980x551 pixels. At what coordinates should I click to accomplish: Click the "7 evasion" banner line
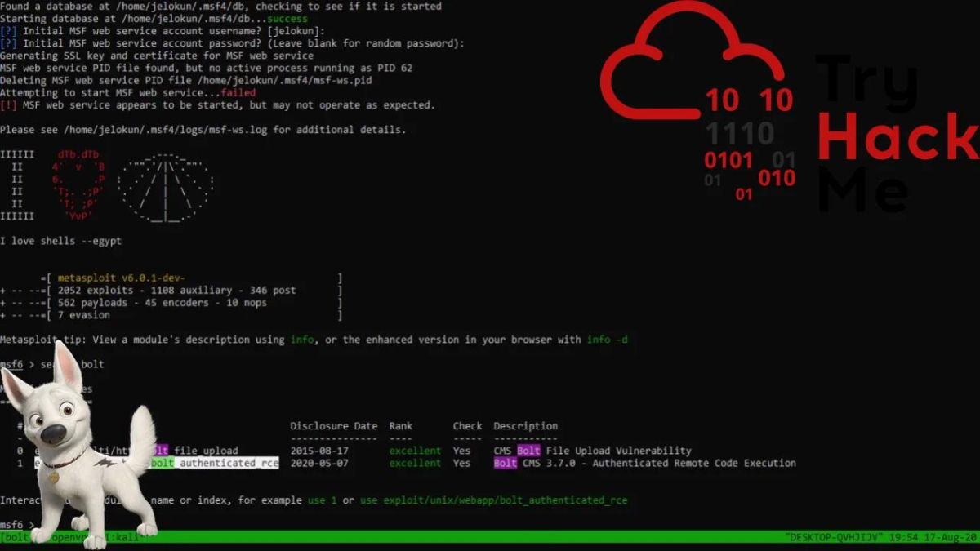(84, 315)
